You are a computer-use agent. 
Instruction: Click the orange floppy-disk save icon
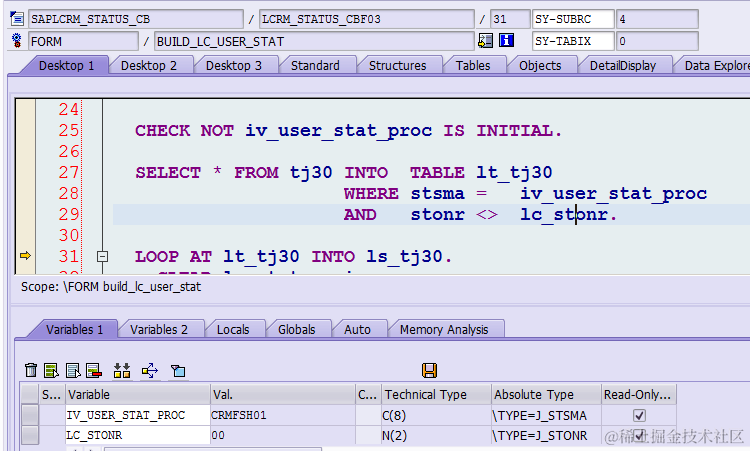[430, 370]
